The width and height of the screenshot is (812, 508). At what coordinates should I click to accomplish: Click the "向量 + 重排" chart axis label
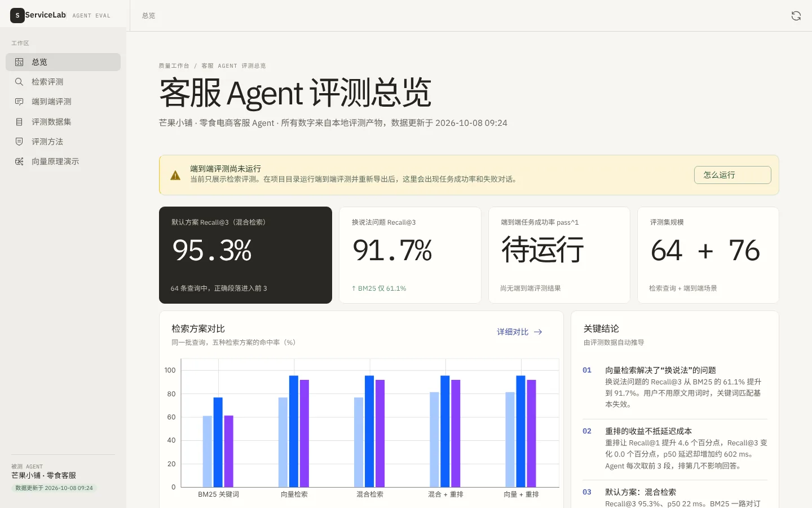521,494
